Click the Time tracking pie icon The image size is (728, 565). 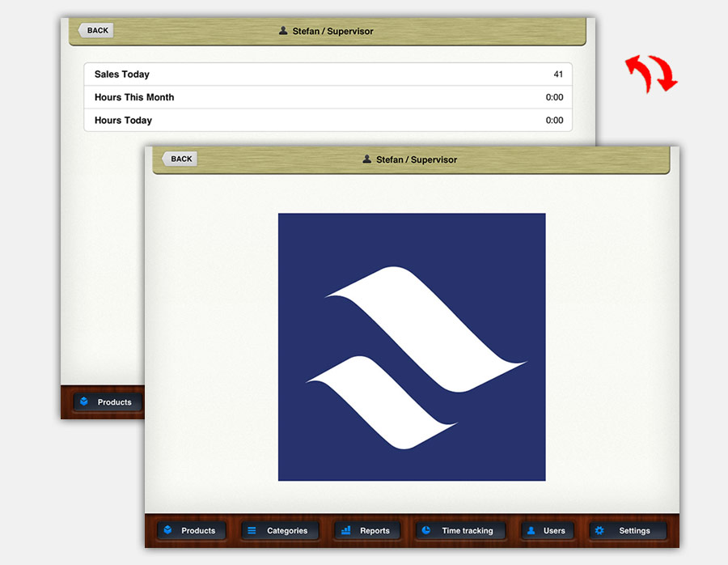[426, 531]
